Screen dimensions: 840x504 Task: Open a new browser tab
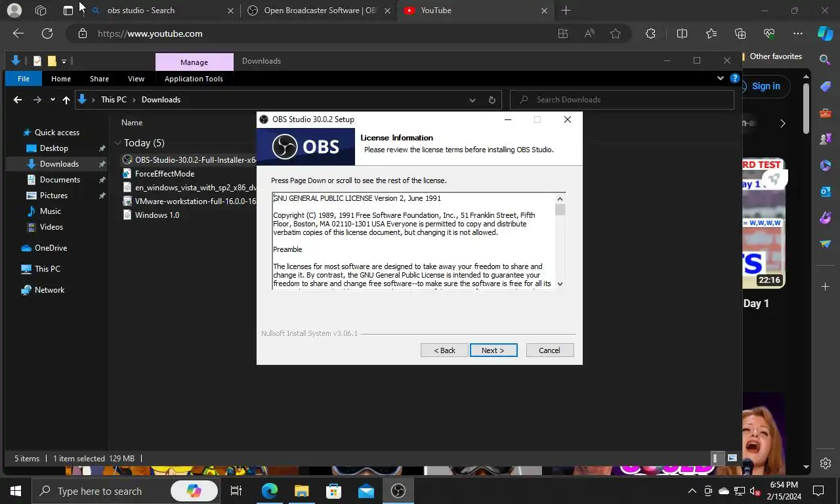point(566,10)
